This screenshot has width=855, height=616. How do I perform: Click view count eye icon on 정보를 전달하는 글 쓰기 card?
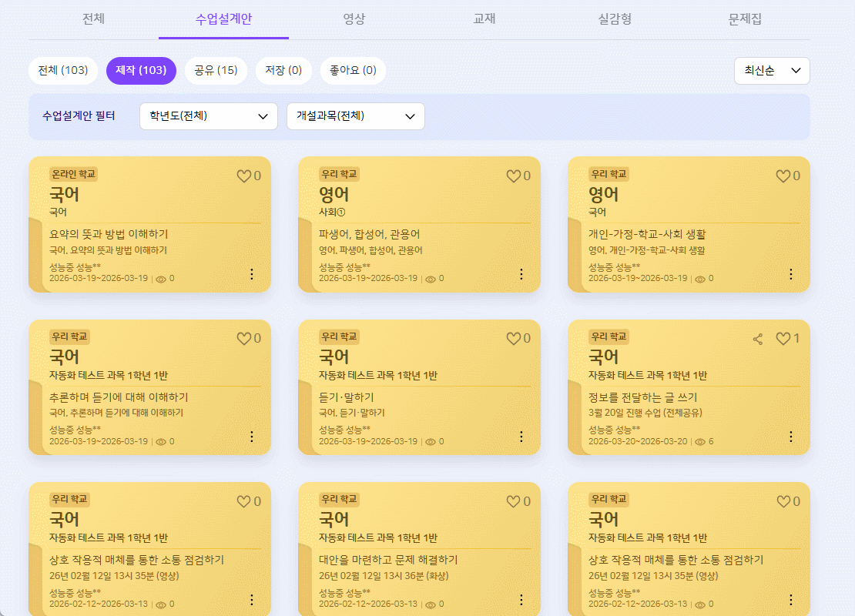click(699, 442)
